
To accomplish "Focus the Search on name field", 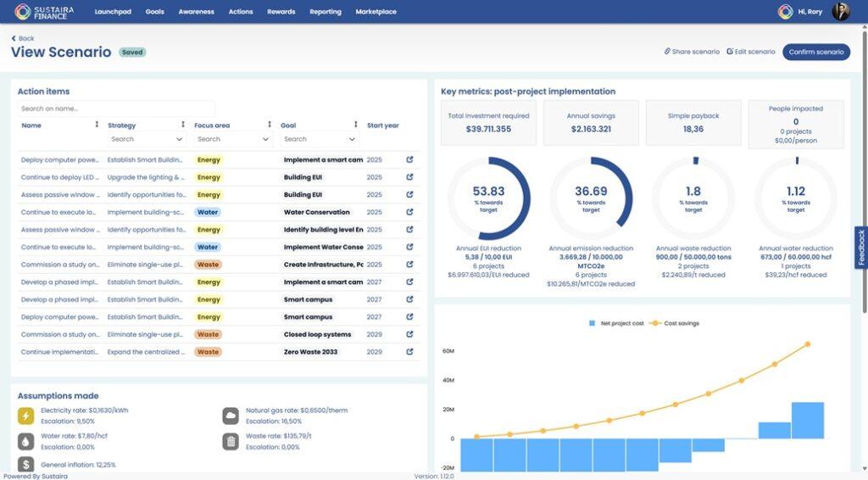I will pos(116,109).
